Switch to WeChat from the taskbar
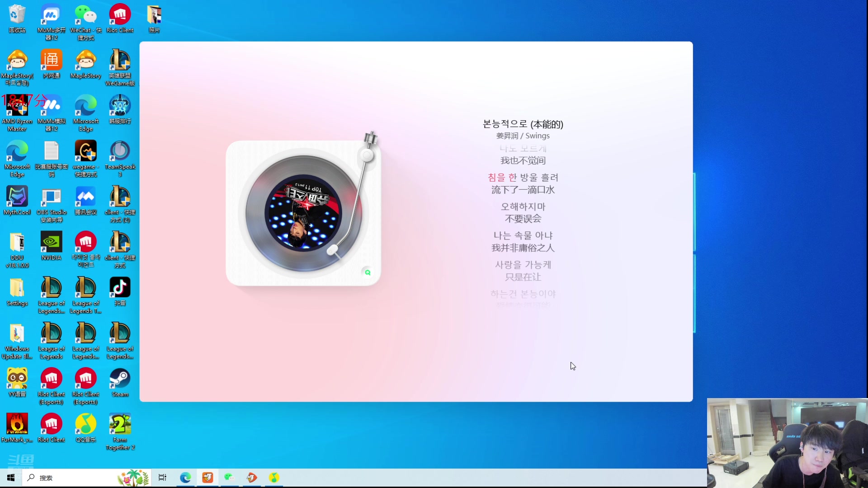 coord(230,478)
